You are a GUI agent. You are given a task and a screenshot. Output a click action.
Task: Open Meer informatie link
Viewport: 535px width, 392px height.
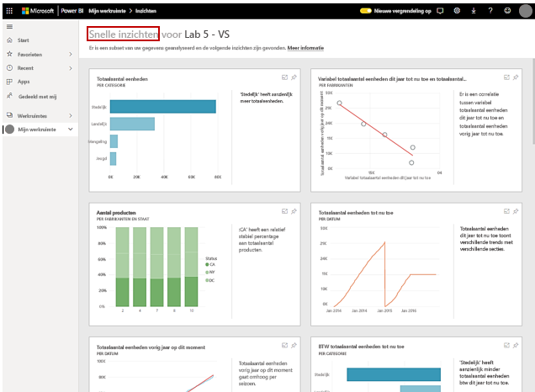click(305, 48)
